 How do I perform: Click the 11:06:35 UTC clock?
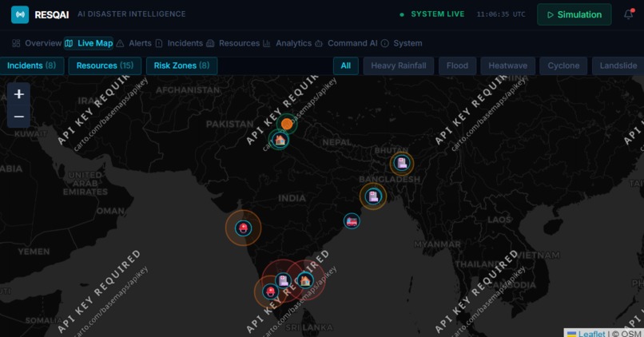(x=501, y=14)
